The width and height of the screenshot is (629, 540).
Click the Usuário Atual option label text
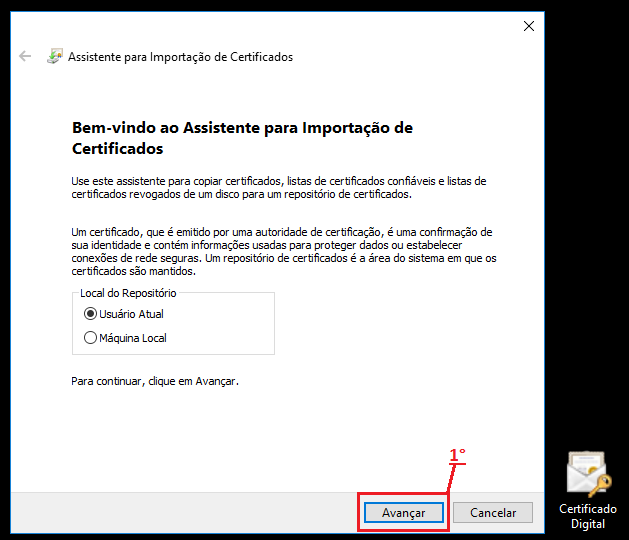pyautogui.click(x=132, y=314)
